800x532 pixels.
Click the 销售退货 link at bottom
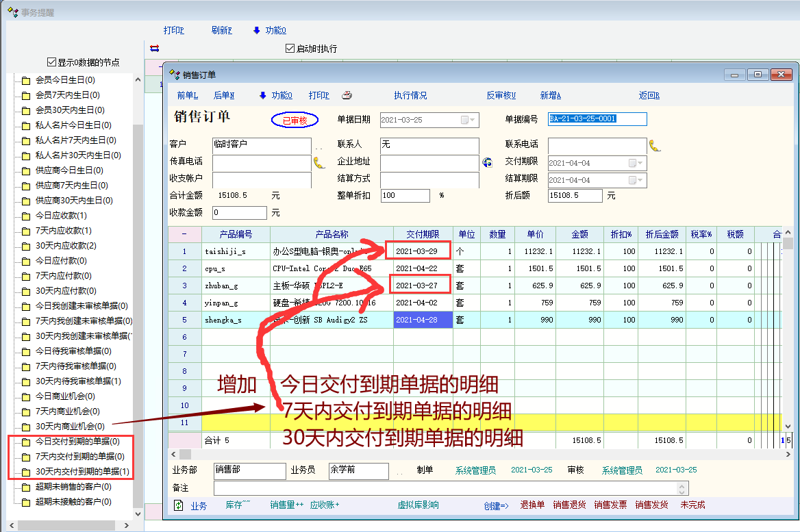click(x=569, y=505)
